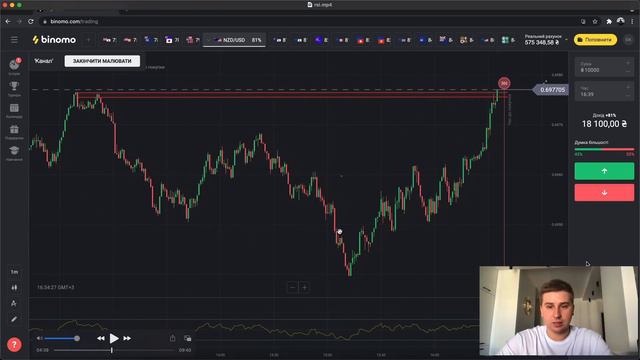Open the hamburger menu beside Binomo logo
The image size is (640, 360).
point(14,40)
